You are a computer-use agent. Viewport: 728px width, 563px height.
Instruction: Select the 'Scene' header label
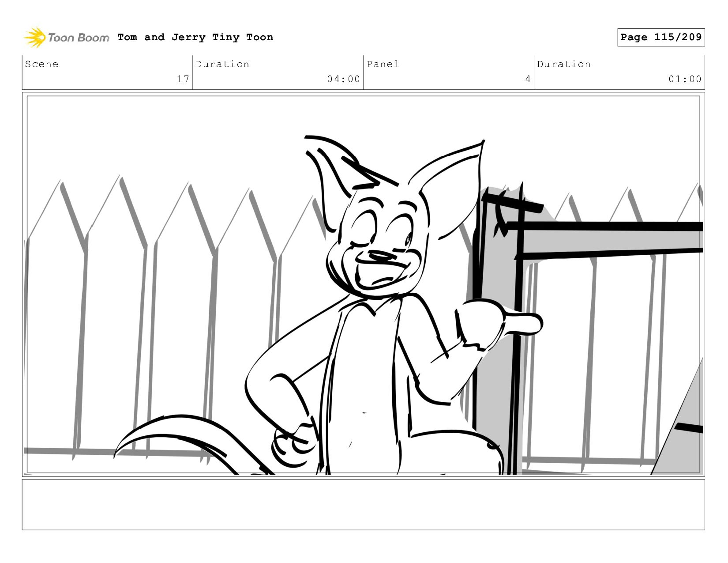41,64
